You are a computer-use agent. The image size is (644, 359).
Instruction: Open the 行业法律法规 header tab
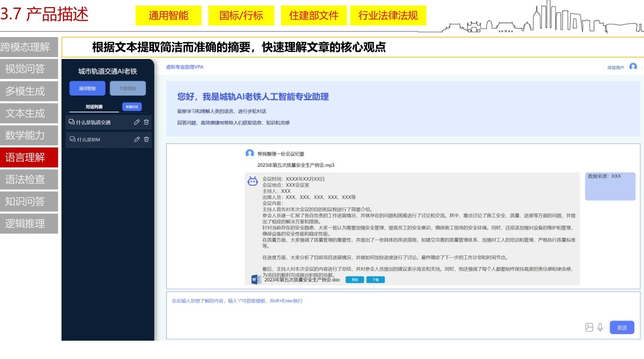click(x=388, y=15)
